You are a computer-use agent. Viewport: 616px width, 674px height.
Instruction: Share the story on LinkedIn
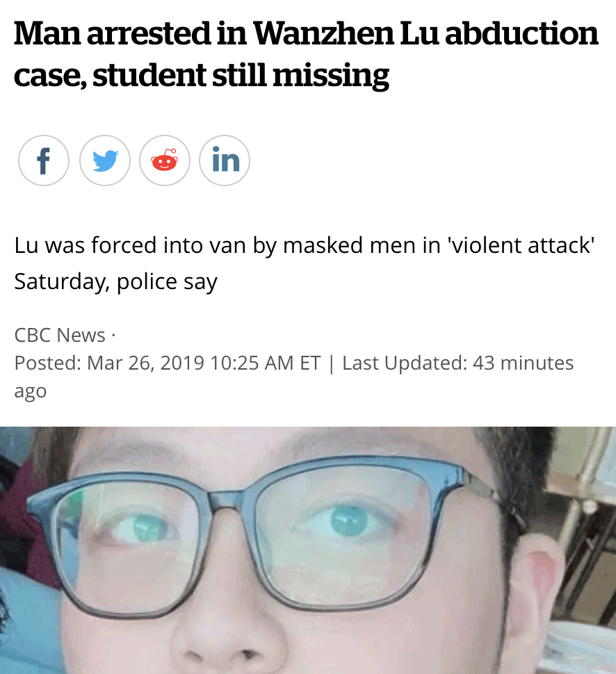click(225, 161)
